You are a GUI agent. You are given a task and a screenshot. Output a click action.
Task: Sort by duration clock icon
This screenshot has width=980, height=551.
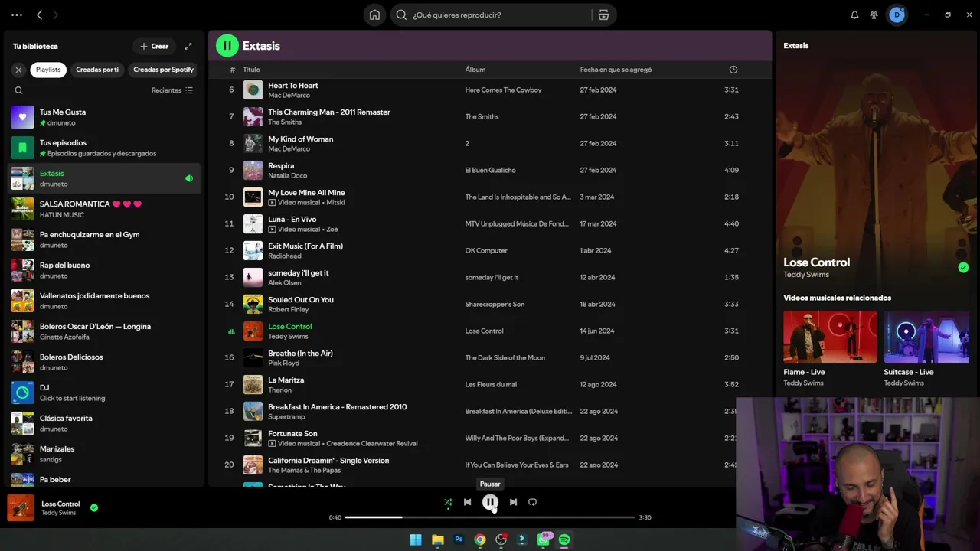click(x=733, y=70)
